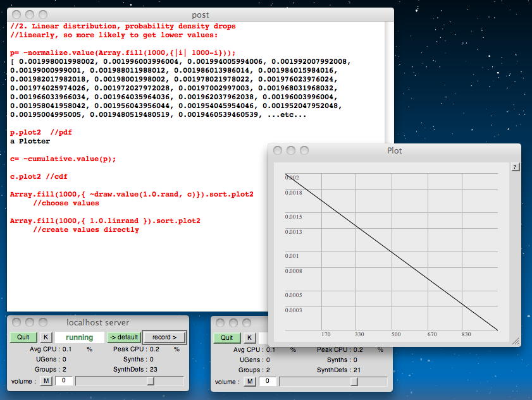
Task: Click the resize grip of Plot window
Action: coord(516,341)
